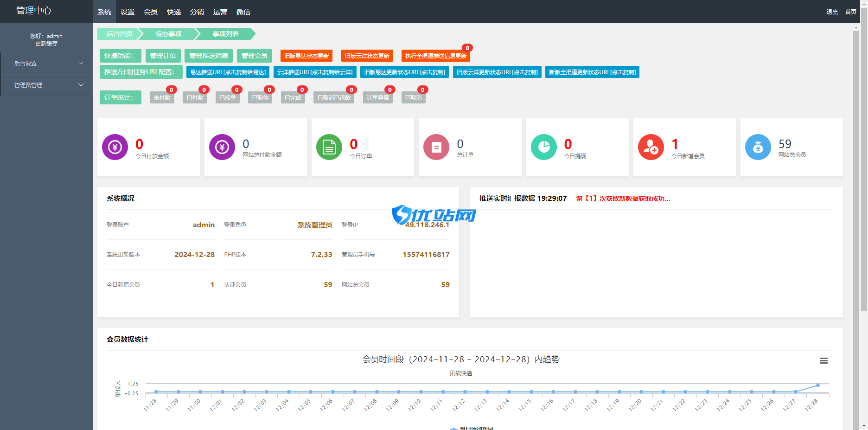Switch to the 微信 menu

[x=243, y=12]
